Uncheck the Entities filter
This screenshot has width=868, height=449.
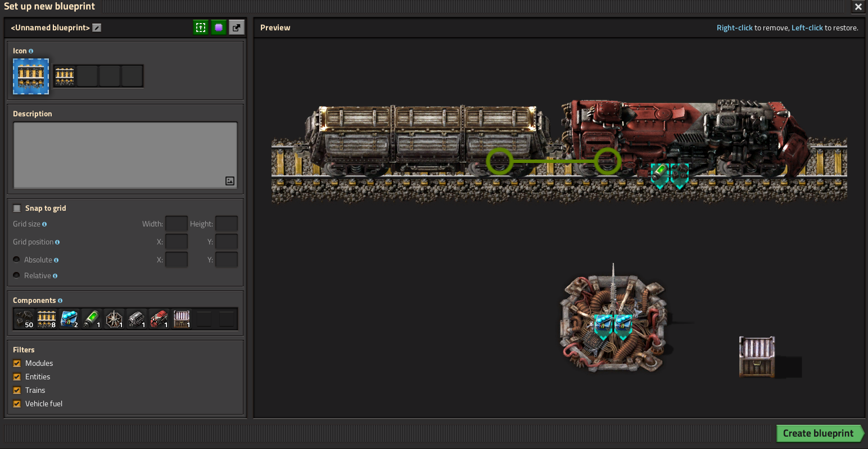pyautogui.click(x=17, y=377)
